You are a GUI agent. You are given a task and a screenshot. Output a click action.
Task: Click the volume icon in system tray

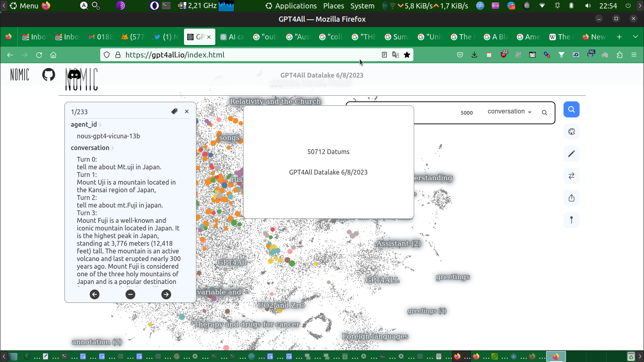(588, 6)
